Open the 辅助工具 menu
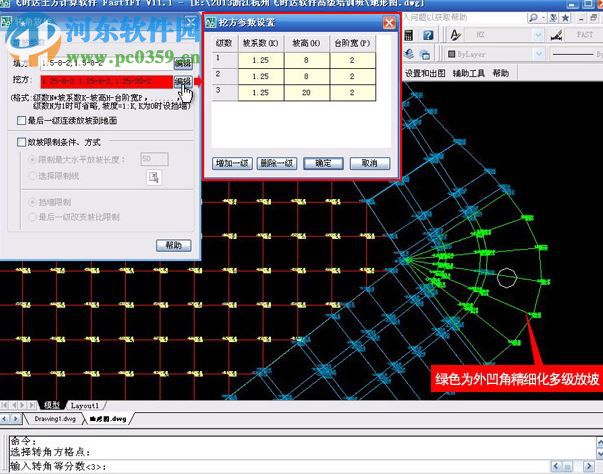This screenshot has width=603, height=474. [x=467, y=73]
